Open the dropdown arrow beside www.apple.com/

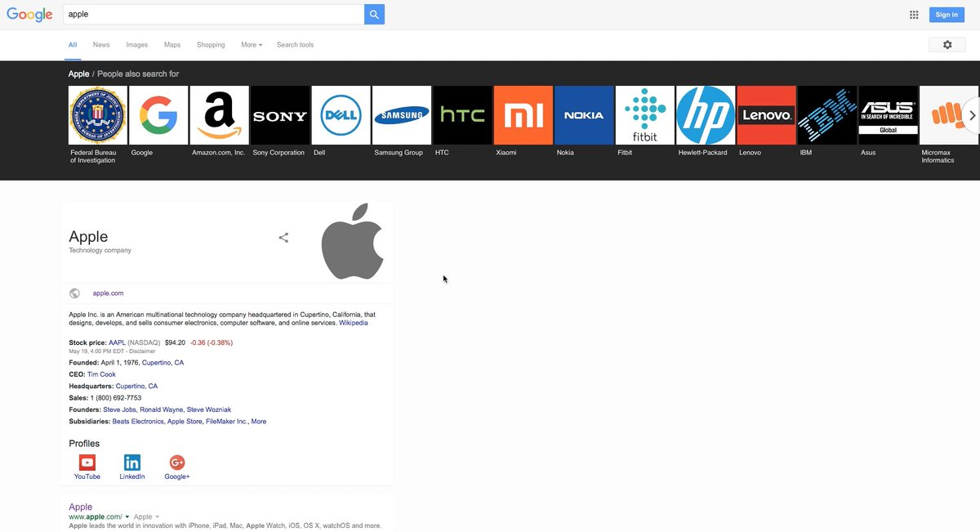coord(127,517)
